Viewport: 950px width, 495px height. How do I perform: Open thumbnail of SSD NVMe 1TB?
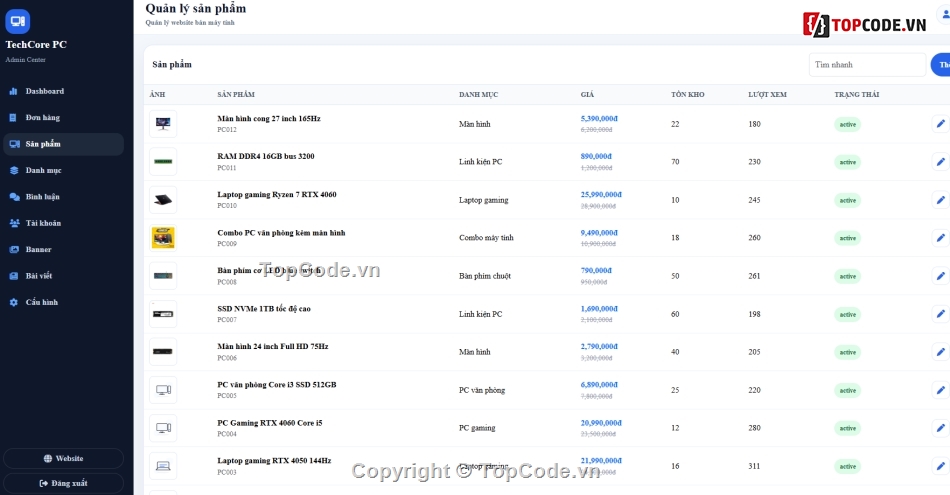tap(163, 314)
